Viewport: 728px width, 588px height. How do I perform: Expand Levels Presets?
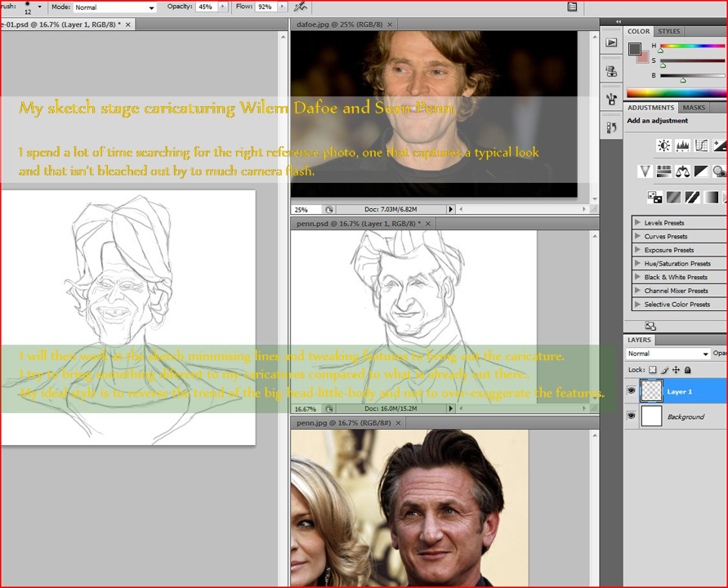point(637,223)
